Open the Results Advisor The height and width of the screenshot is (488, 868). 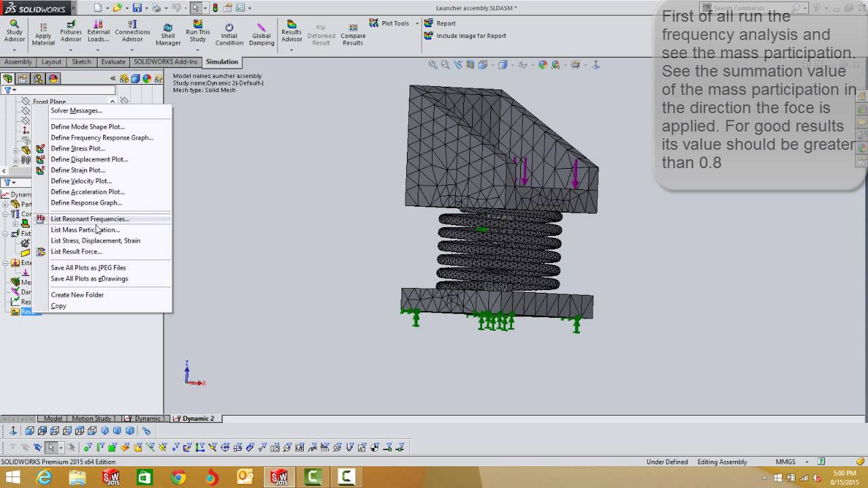click(292, 32)
